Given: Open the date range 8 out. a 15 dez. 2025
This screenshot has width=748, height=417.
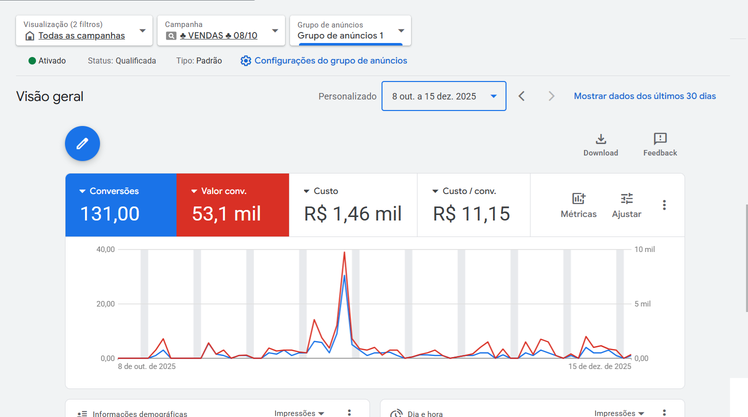Looking at the screenshot, I should click(444, 96).
